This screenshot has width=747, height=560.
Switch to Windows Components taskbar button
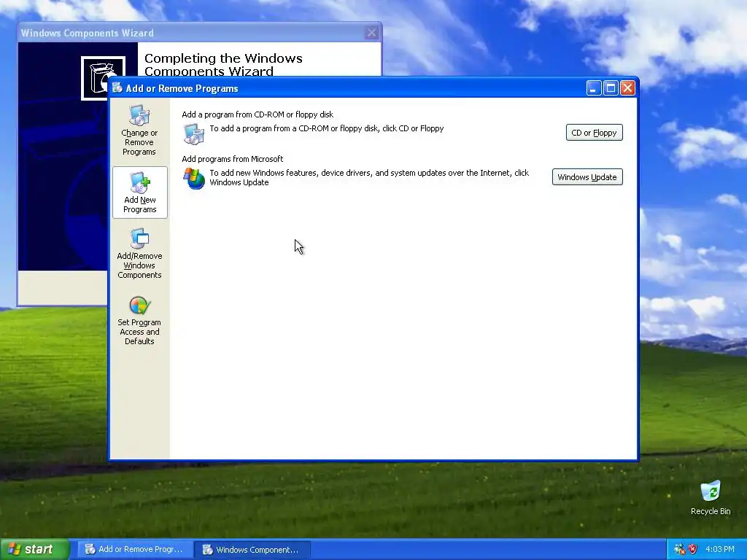pos(252,550)
